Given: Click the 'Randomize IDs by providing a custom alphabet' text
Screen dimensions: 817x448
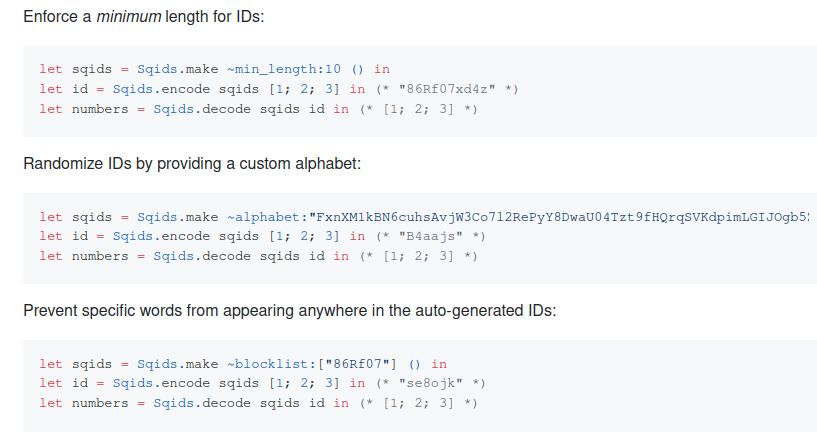Looking at the screenshot, I should click(x=192, y=164).
